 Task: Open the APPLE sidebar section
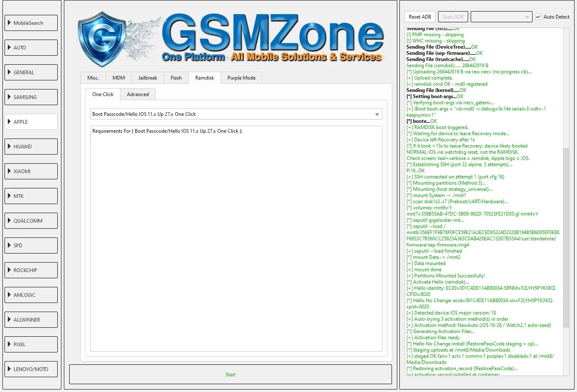31,122
